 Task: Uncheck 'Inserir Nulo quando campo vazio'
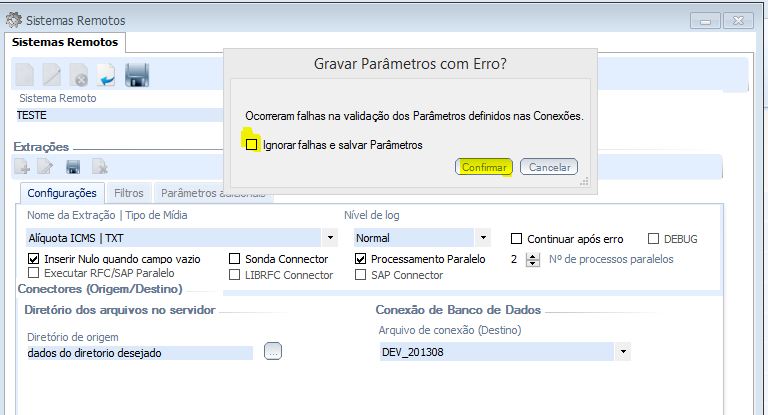[x=34, y=259]
